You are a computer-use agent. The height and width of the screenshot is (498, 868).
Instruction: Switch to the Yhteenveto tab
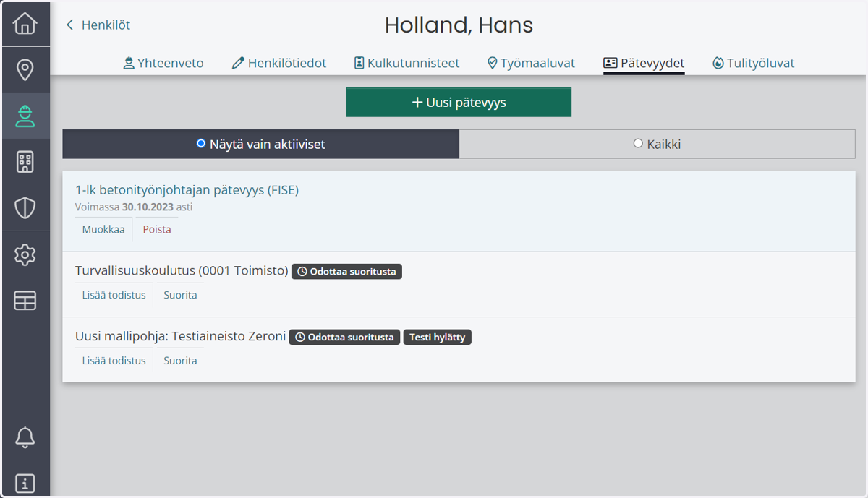[163, 63]
